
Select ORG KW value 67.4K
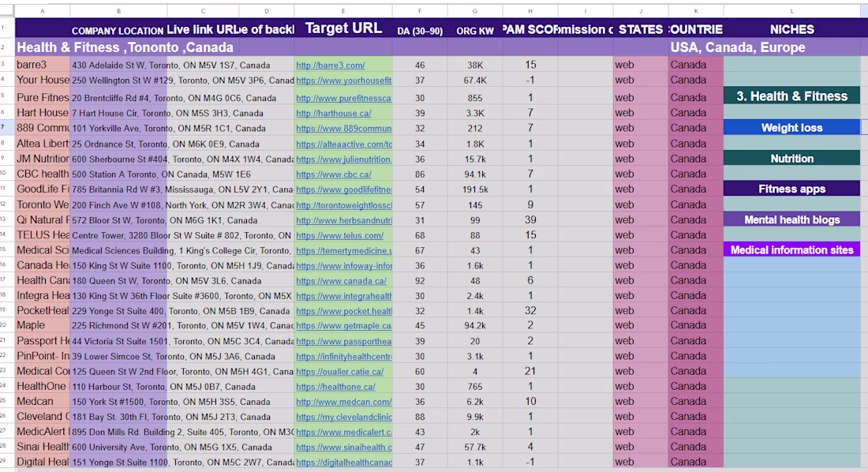475,81
